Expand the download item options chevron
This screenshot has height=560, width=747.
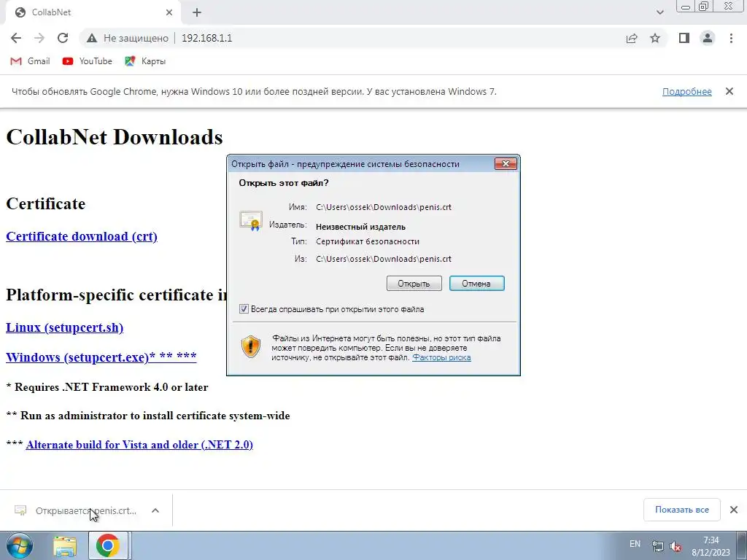pyautogui.click(x=155, y=510)
